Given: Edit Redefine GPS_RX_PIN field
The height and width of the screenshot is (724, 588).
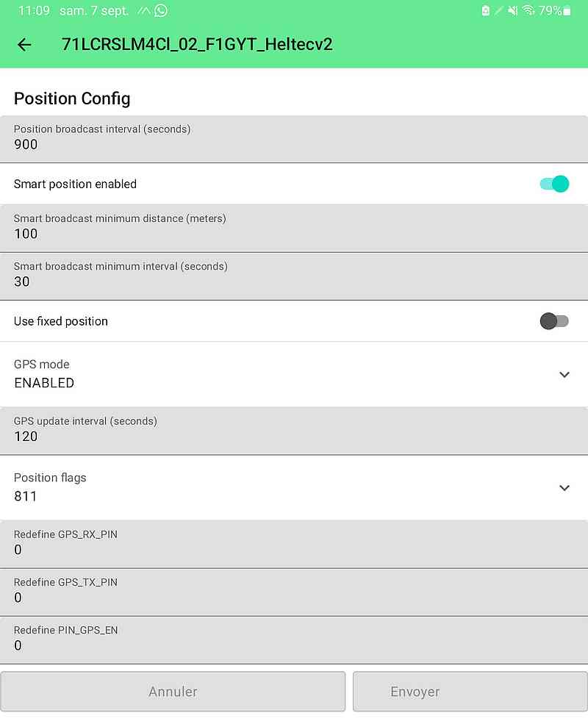Looking at the screenshot, I should pyautogui.click(x=294, y=545).
